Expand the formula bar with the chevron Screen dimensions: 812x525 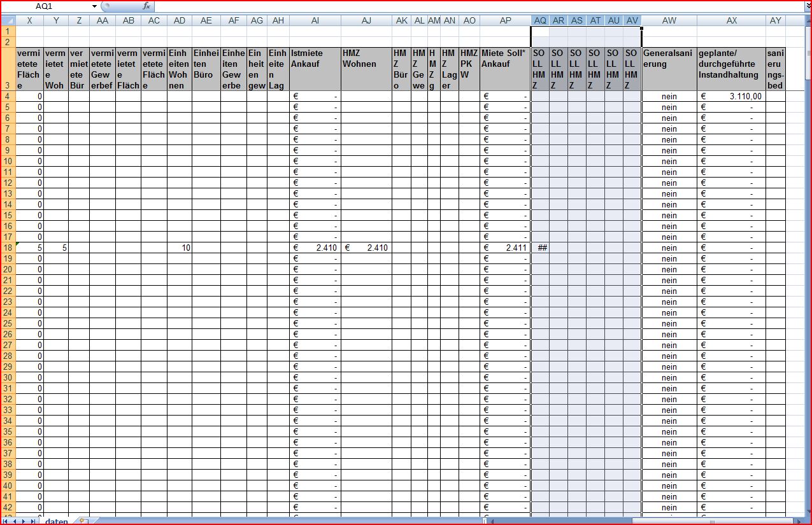808,6
